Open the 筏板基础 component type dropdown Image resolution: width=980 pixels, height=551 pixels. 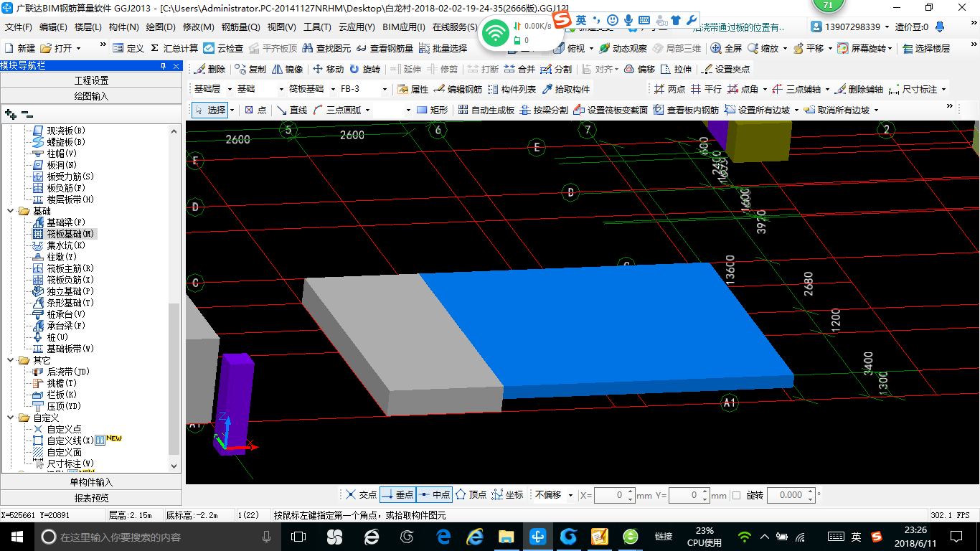click(332, 90)
